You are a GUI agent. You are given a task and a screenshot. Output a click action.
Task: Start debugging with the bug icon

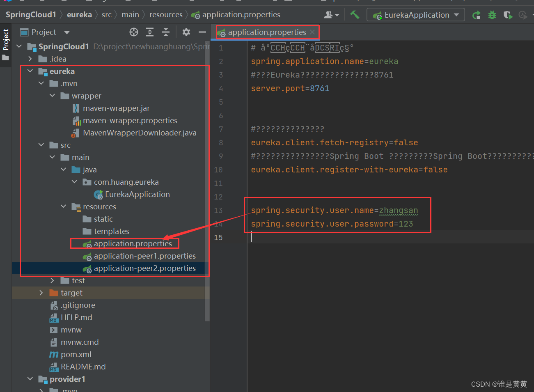pos(492,15)
